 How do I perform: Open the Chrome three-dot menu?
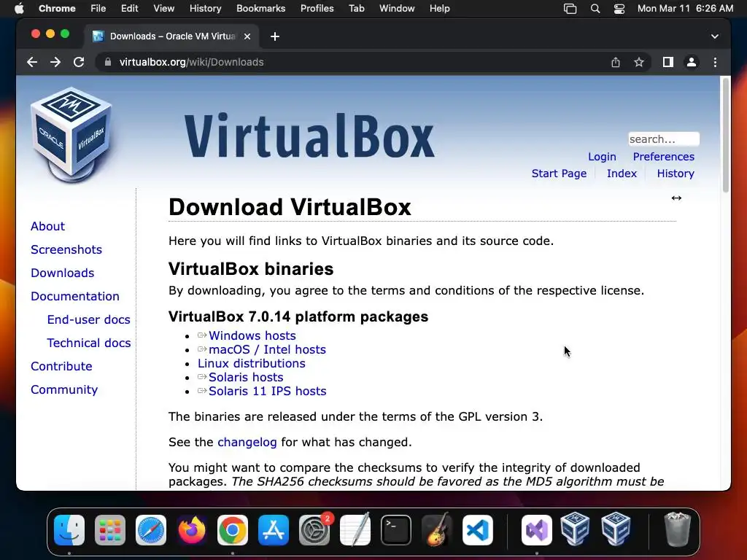coord(715,62)
